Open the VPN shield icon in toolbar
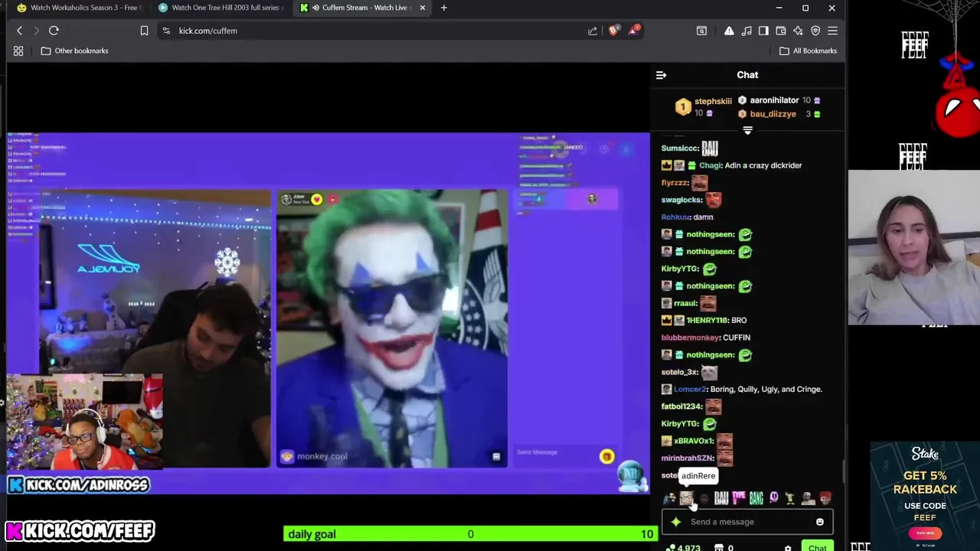The height and width of the screenshot is (551, 980). 815,31
